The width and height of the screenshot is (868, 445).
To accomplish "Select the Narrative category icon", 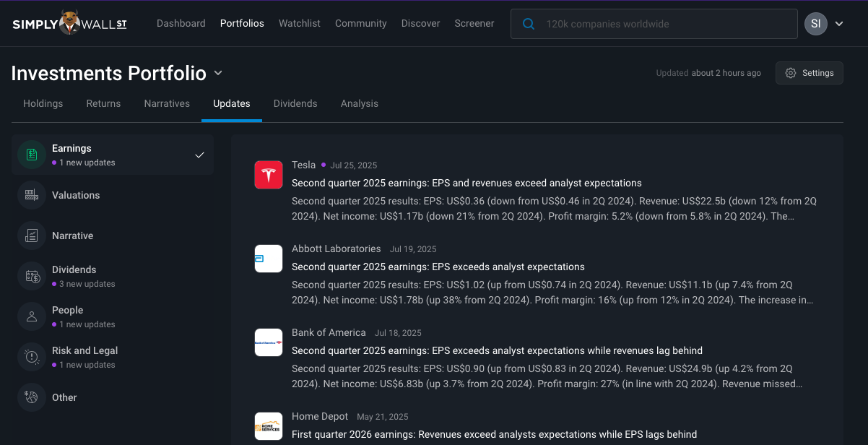I will click(x=32, y=236).
